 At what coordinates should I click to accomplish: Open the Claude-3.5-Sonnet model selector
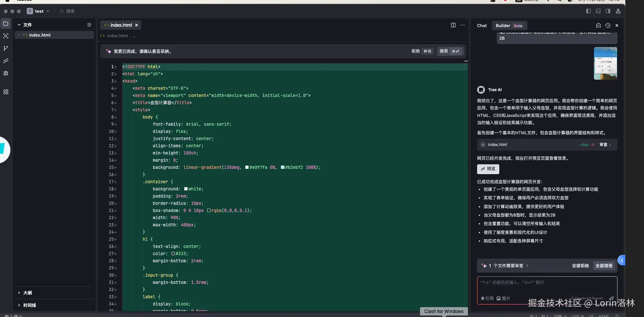pos(587,298)
